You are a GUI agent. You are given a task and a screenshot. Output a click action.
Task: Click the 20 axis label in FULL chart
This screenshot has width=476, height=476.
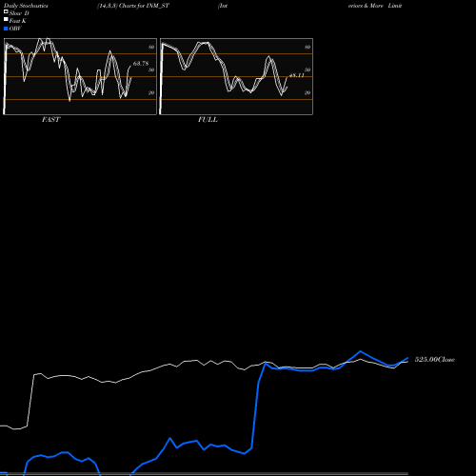(307, 92)
